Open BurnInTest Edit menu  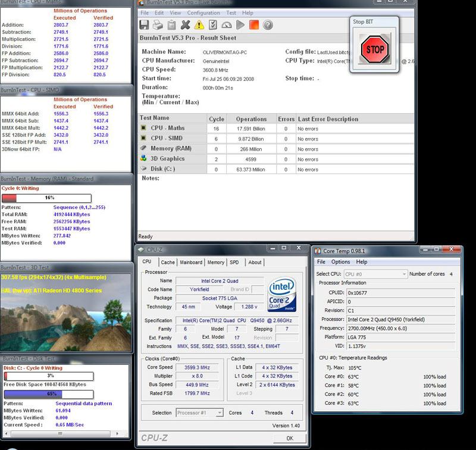click(159, 12)
